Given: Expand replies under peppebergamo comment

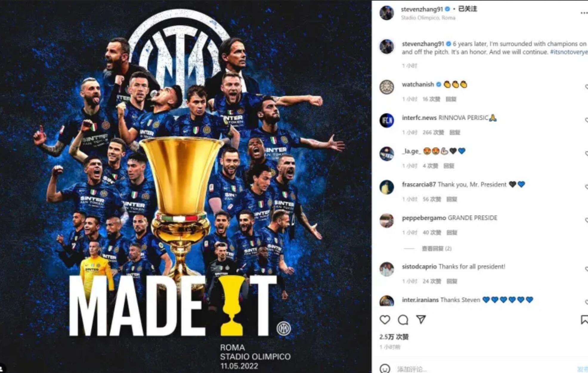Looking at the screenshot, I should pos(436,248).
